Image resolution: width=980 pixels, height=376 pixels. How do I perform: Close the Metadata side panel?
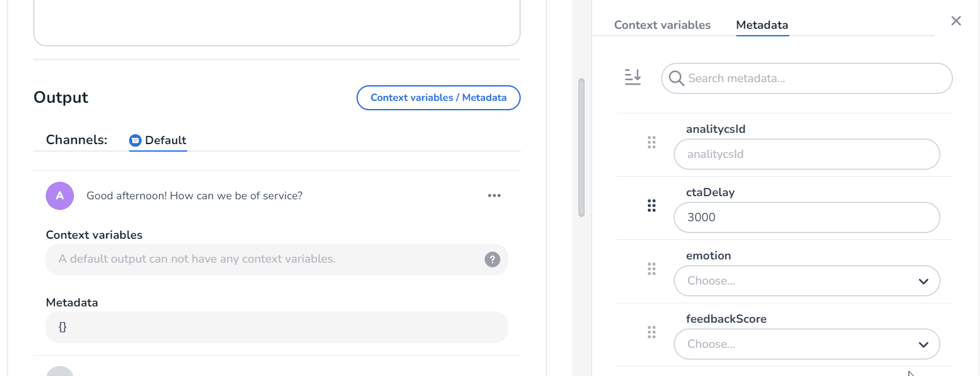pos(956,21)
